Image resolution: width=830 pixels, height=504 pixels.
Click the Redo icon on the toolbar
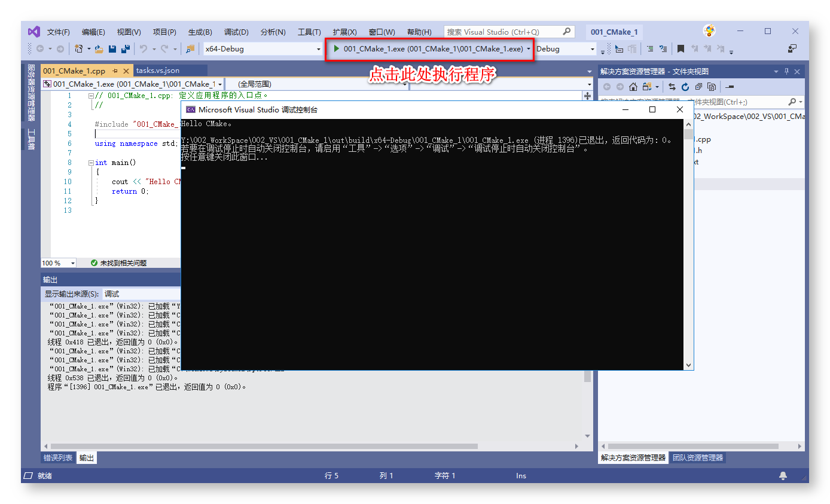coord(164,48)
